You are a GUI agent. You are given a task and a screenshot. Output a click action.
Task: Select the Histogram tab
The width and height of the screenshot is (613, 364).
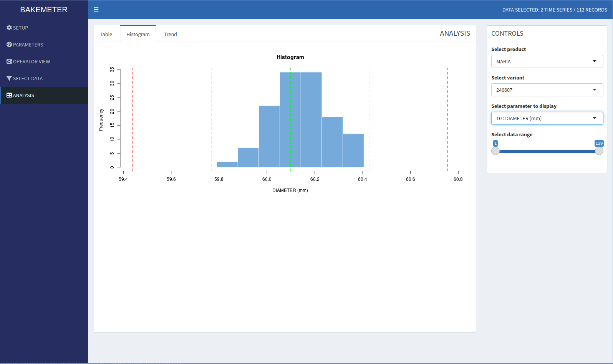coord(138,34)
